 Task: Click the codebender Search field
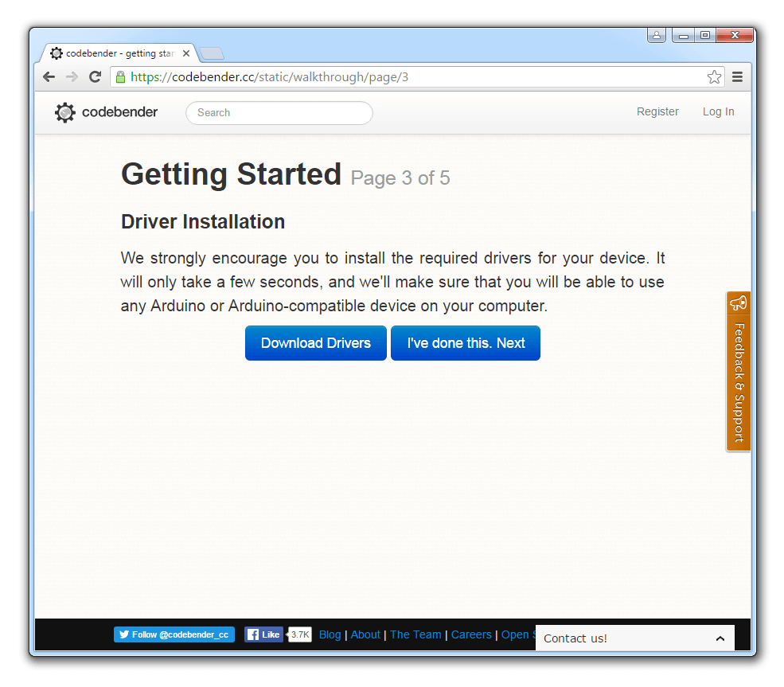tap(279, 113)
